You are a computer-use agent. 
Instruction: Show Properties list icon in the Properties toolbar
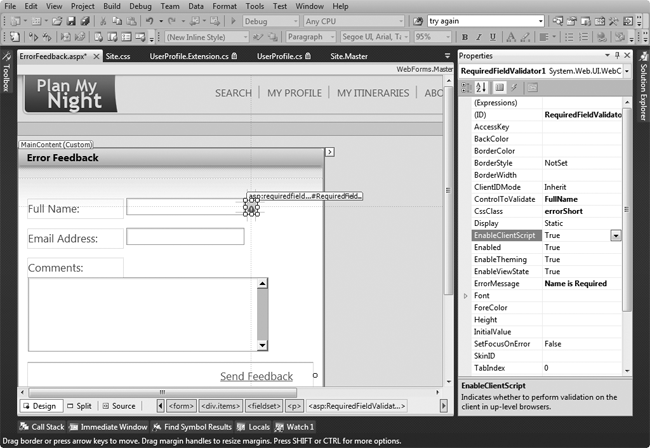(x=500, y=87)
